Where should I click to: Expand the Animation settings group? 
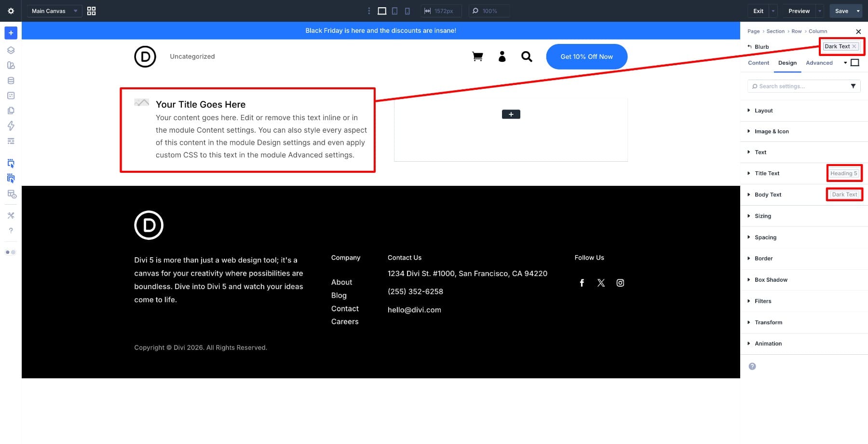[x=804, y=343]
